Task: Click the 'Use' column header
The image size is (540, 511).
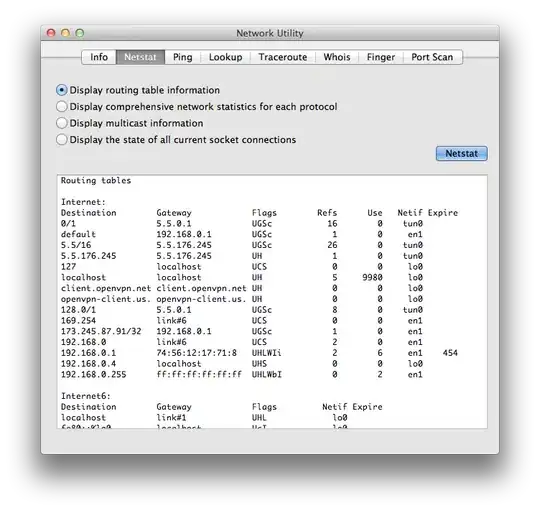Action: pos(375,213)
